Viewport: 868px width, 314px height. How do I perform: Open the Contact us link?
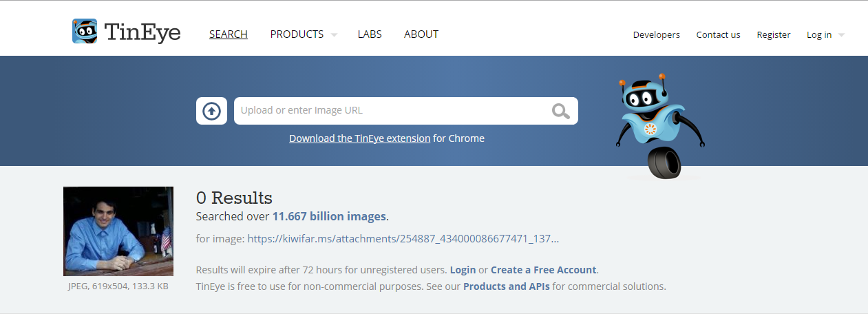pos(718,34)
